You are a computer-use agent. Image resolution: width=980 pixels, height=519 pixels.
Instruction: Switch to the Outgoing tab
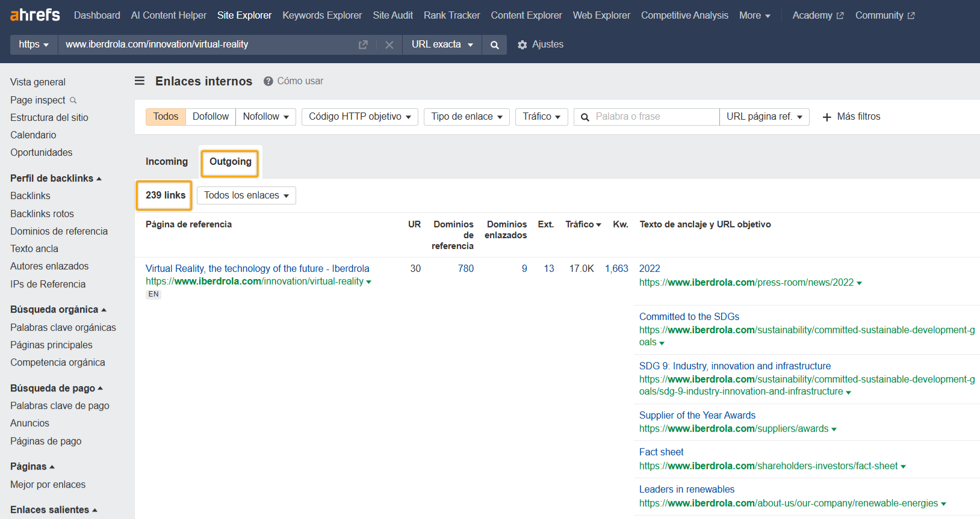pos(231,162)
